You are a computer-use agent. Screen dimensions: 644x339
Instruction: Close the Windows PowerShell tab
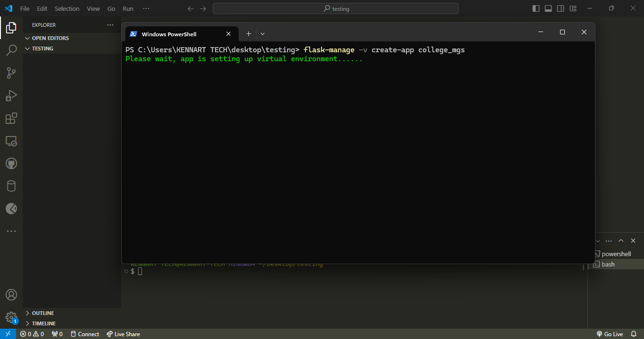[229, 33]
